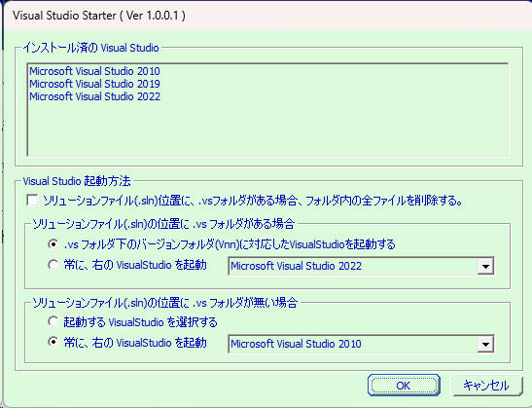Click the combo box text showing Microsoft Visual Studio 2010
532x408 pixels.
tap(296, 344)
